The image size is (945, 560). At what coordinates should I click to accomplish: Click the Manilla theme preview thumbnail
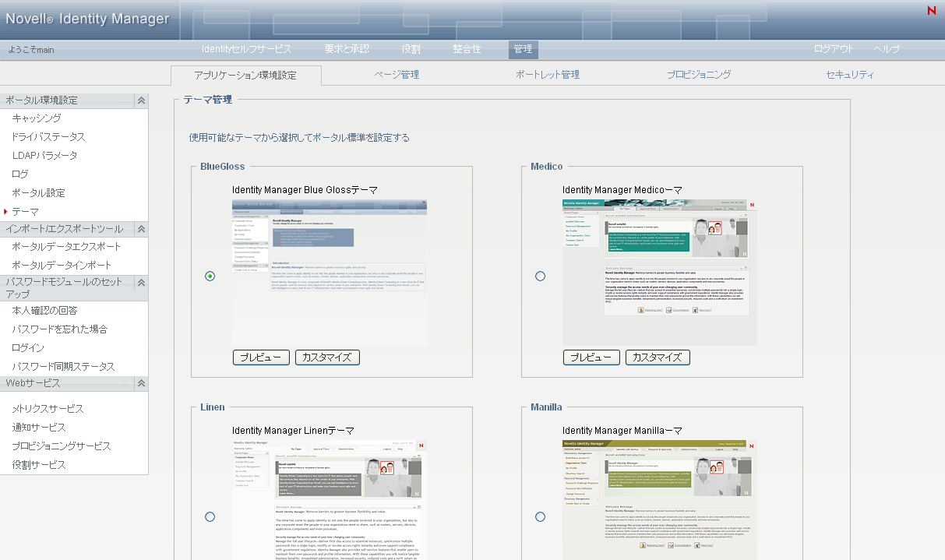pyautogui.click(x=660, y=500)
